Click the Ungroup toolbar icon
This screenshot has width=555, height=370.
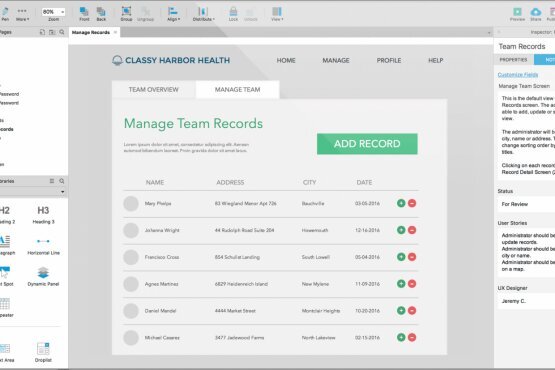point(145,14)
